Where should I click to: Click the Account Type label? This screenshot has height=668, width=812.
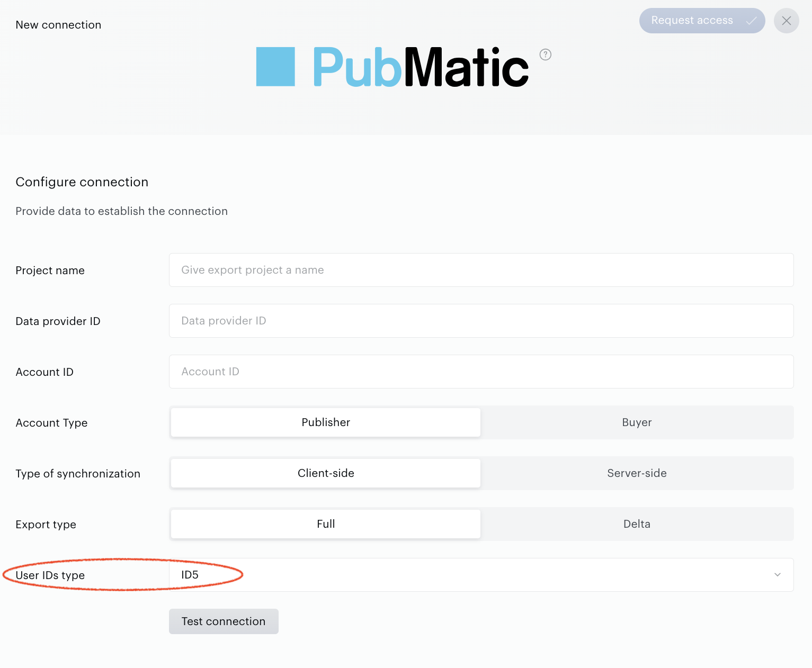pos(52,423)
